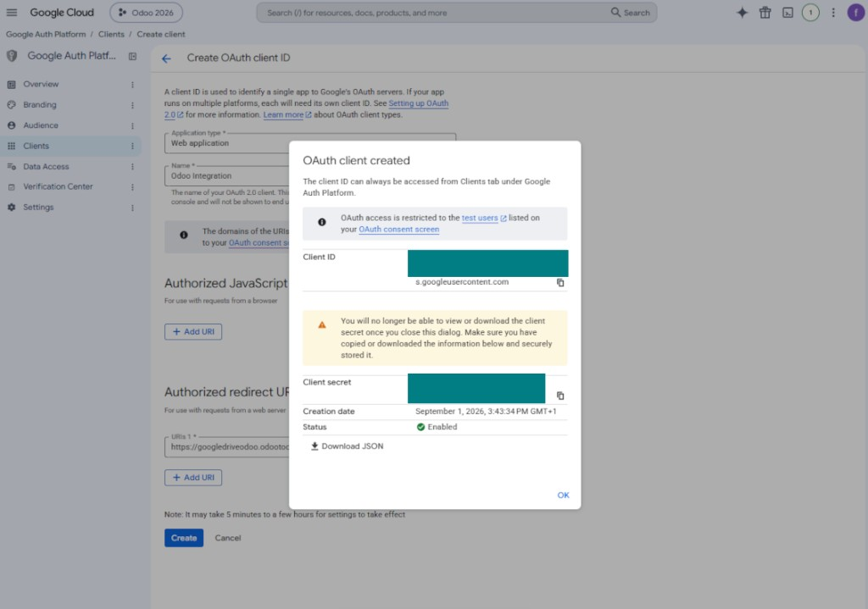The width and height of the screenshot is (868, 609).
Task: Go to Clients breadcrumb link
Action: click(111, 34)
